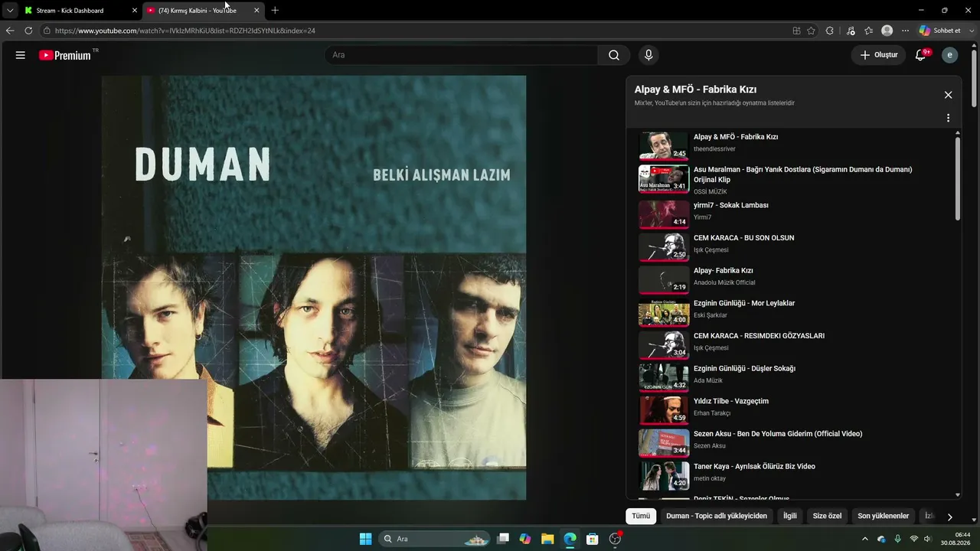This screenshot has height=551, width=980.
Task: Open the taskbar clock and date
Action: click(955, 539)
